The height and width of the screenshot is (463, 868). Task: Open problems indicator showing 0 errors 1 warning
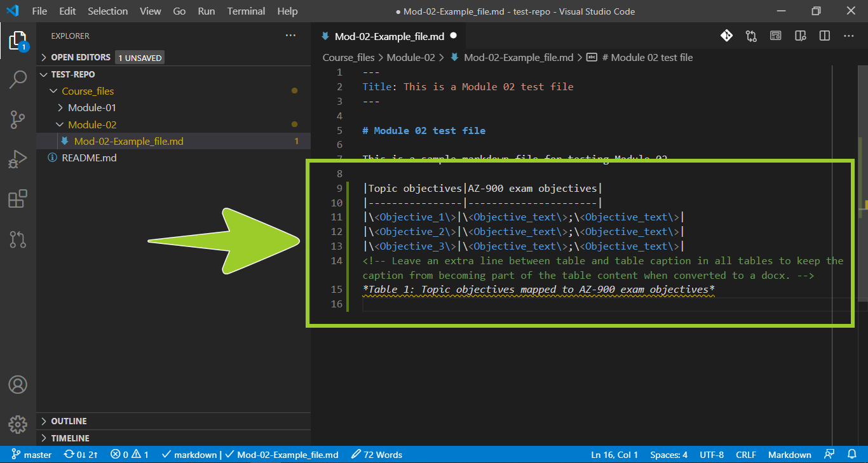(130, 454)
